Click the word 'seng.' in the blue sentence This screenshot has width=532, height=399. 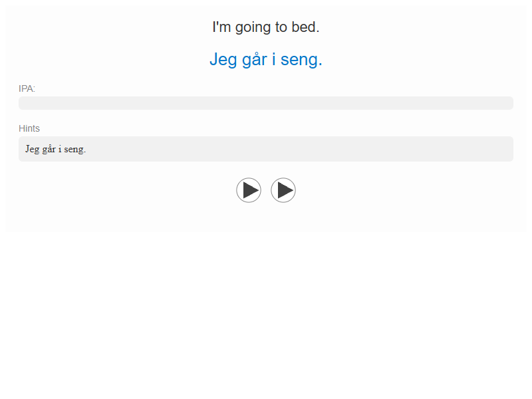pos(301,61)
